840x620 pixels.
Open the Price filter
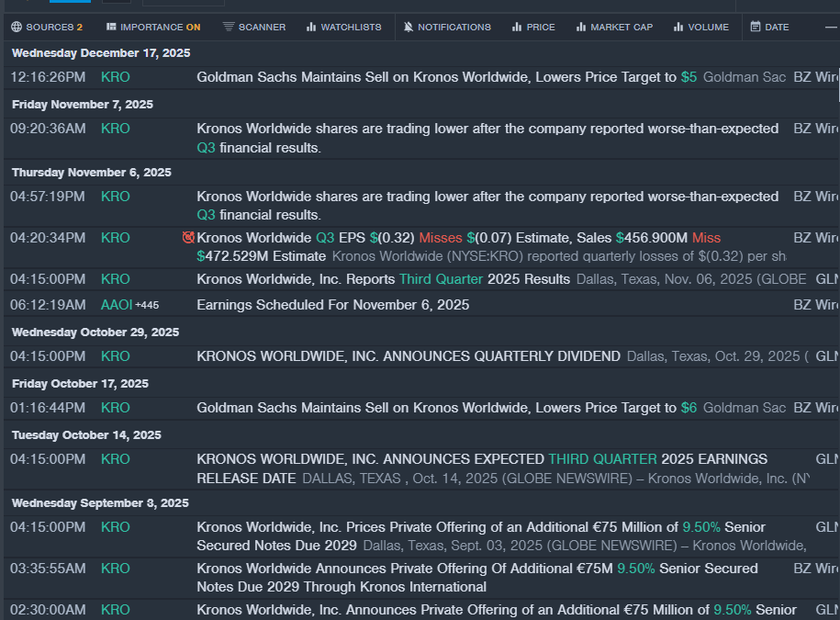(533, 27)
